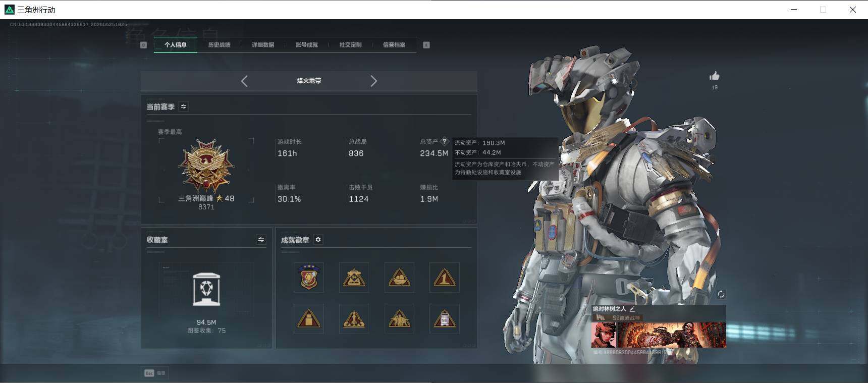The image size is (868, 383).
Task: Open the 个人信息 tab
Action: [175, 45]
